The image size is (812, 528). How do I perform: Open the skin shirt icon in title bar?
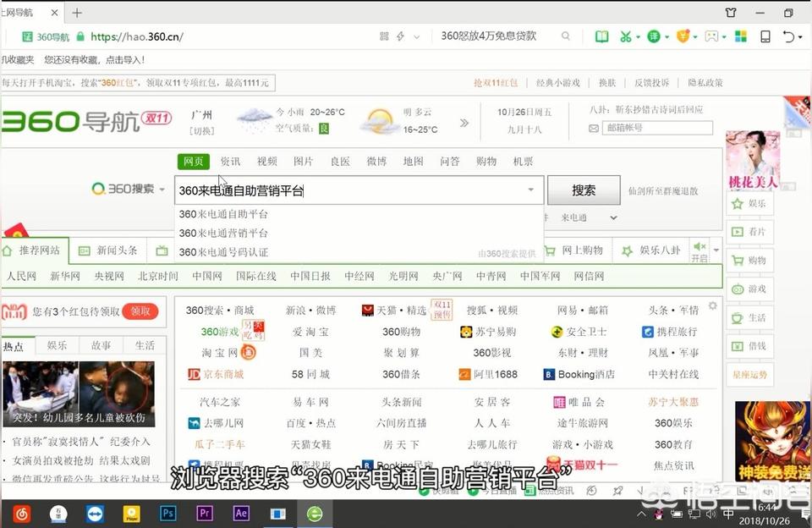tap(731, 13)
